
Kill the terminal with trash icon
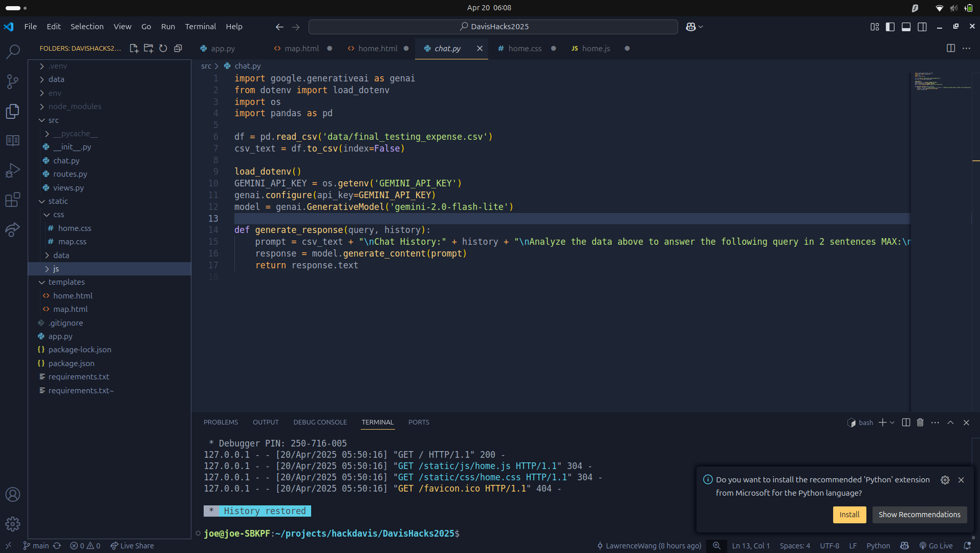(x=920, y=422)
